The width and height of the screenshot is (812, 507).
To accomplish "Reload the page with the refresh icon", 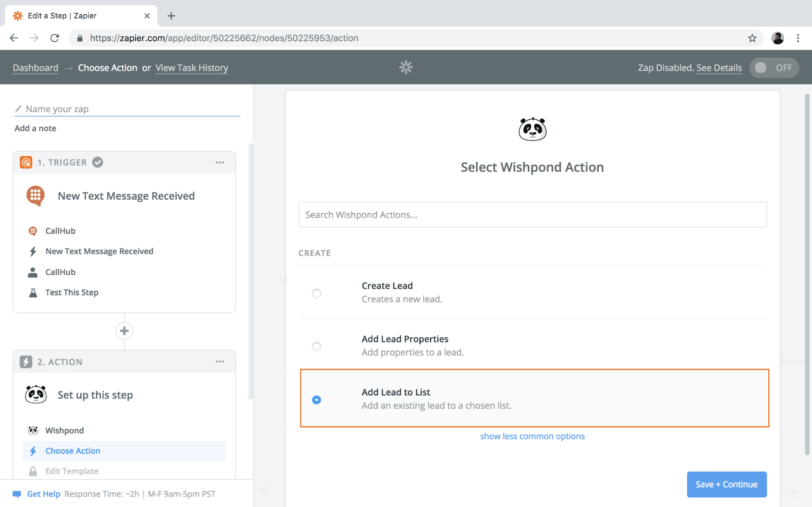I will (x=55, y=38).
